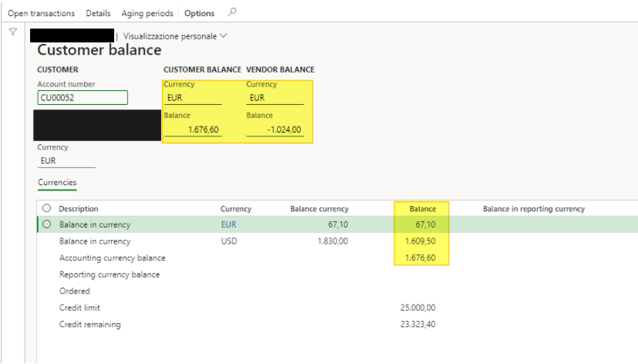
Task: Click the Account number field CU00052
Action: [83, 98]
